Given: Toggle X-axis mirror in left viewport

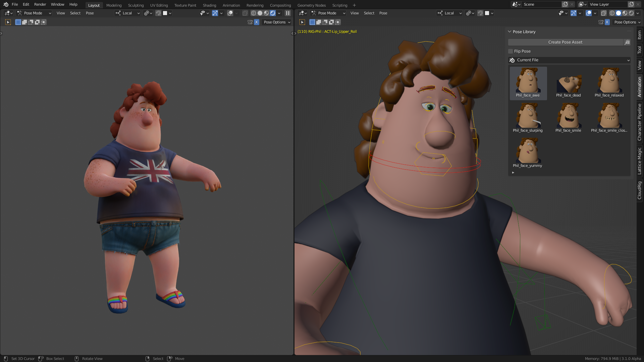Looking at the screenshot, I should tap(257, 22).
